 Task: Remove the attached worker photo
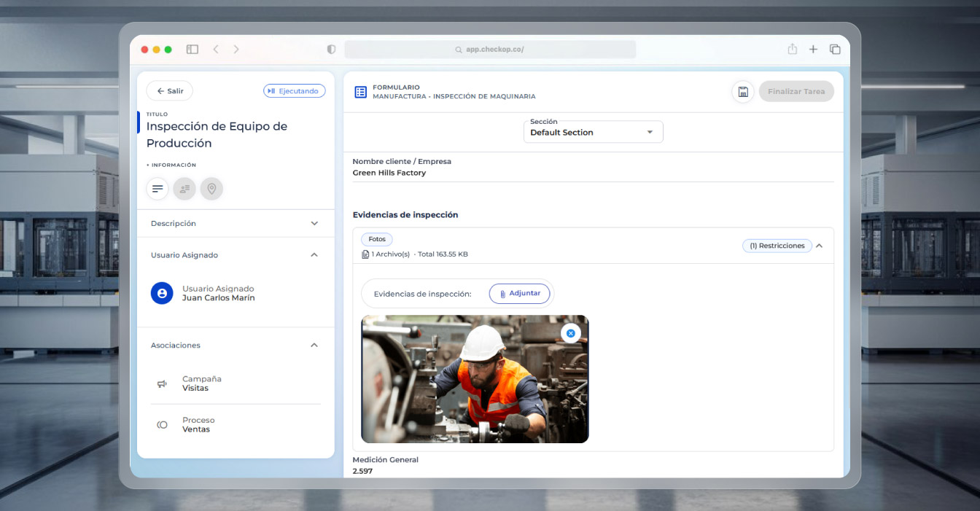[571, 333]
